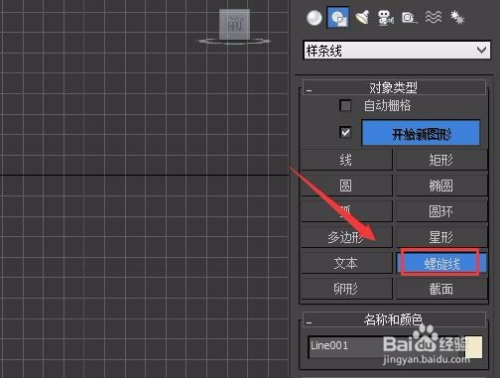Select the 圆 circle button
The width and height of the screenshot is (500, 378).
(x=346, y=185)
